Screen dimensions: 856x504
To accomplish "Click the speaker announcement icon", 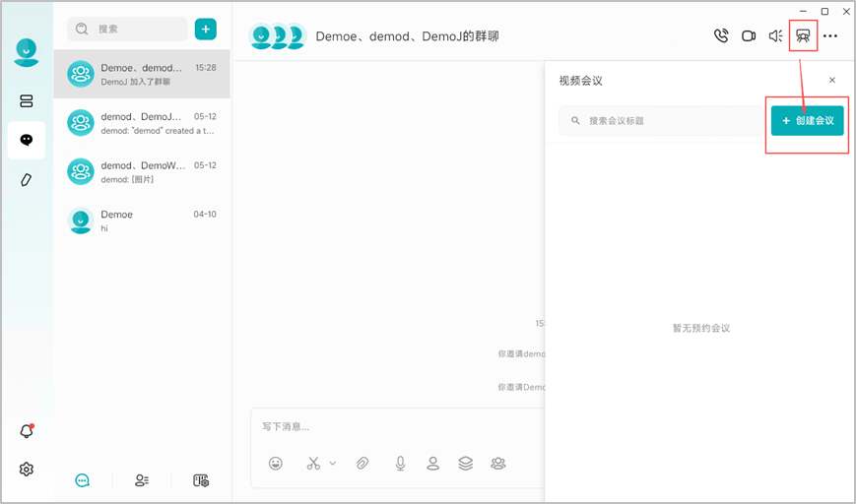I will [x=776, y=36].
